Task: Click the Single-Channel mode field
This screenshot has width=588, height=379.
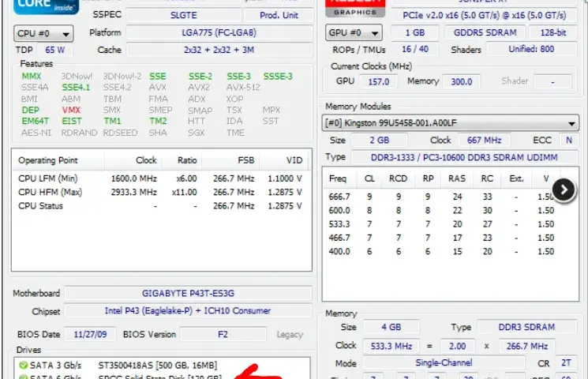Action: (444, 363)
